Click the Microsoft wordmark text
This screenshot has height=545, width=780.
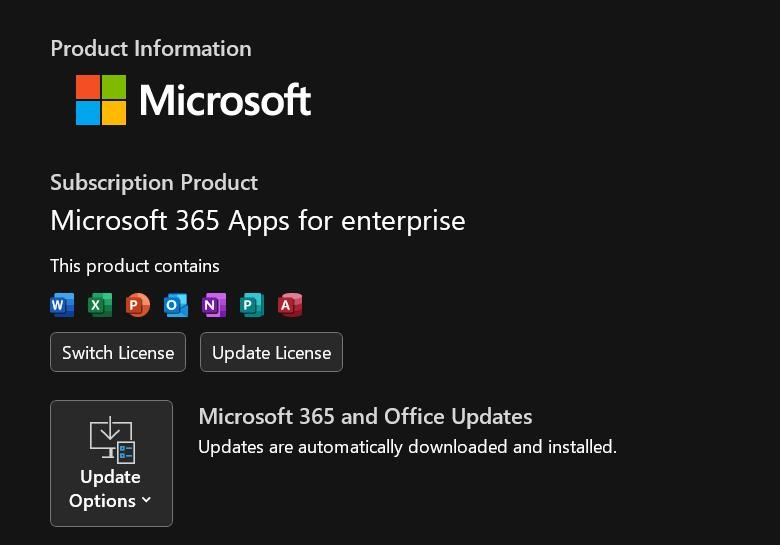coord(225,100)
